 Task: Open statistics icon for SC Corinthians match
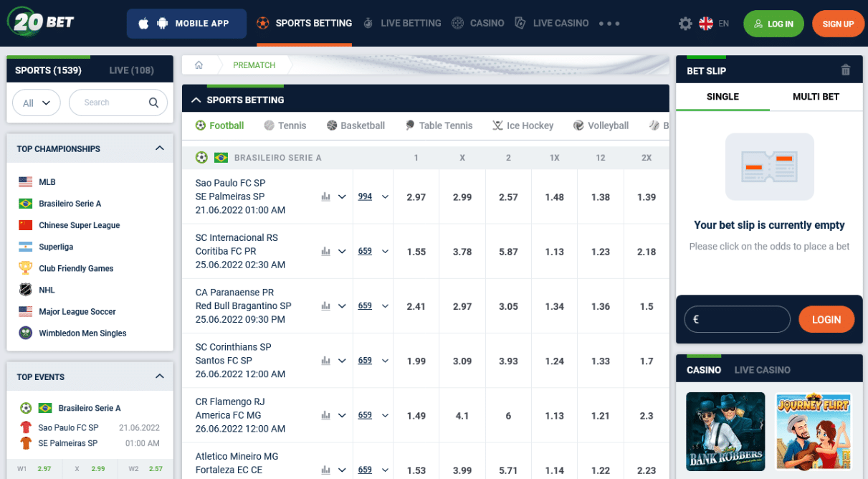[x=326, y=361]
